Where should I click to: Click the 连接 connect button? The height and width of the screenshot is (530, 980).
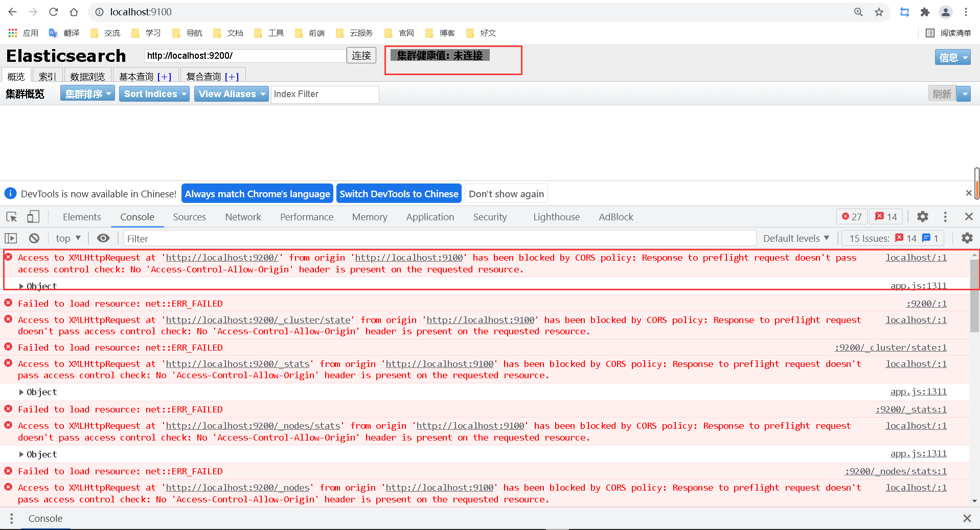pyautogui.click(x=361, y=55)
